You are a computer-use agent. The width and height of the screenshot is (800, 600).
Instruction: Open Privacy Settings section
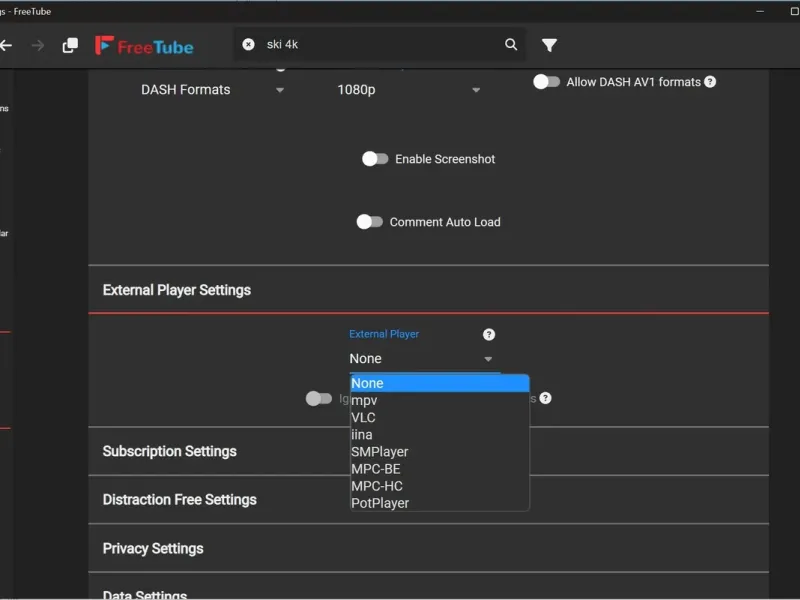(x=153, y=548)
